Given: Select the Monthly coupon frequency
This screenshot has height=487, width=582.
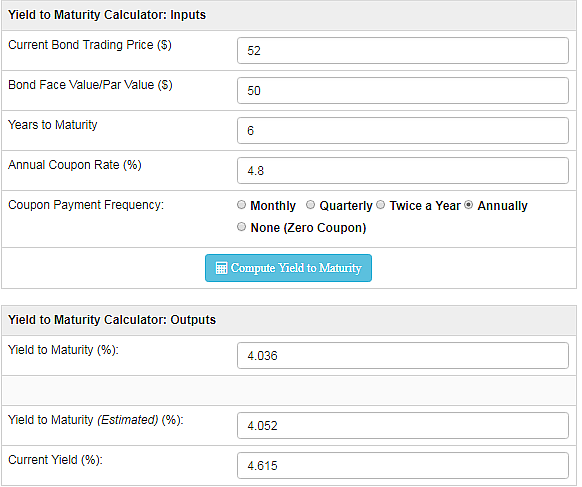Looking at the screenshot, I should click(x=241, y=205).
